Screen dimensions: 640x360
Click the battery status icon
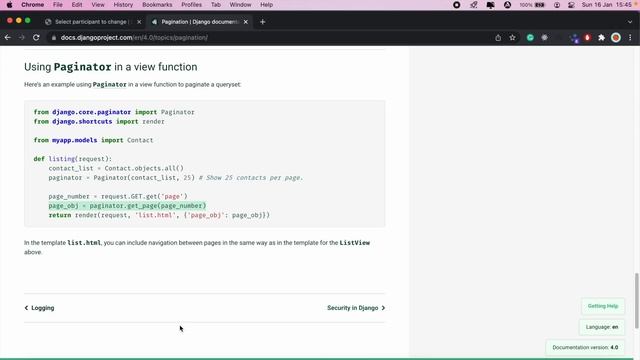point(540,5)
